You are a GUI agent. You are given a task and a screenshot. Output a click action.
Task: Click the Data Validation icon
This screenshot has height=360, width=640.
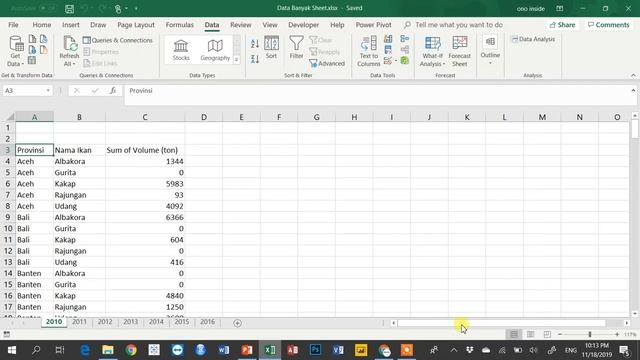pyautogui.click(x=388, y=61)
